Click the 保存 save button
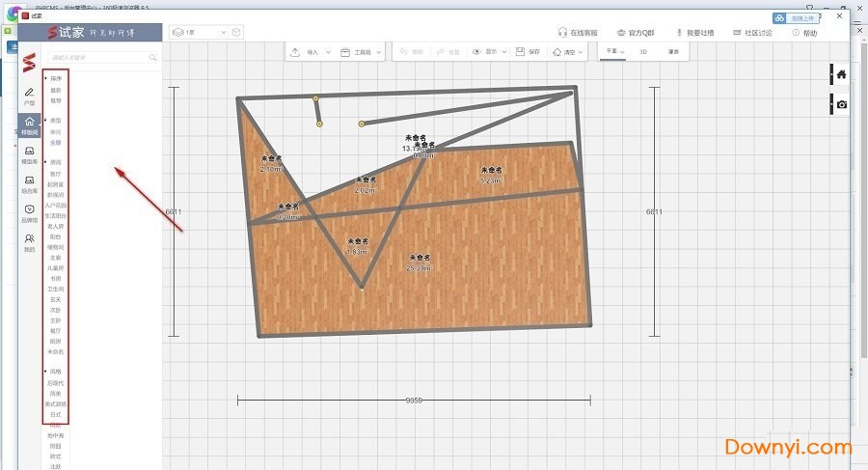The image size is (868, 470). click(x=529, y=52)
